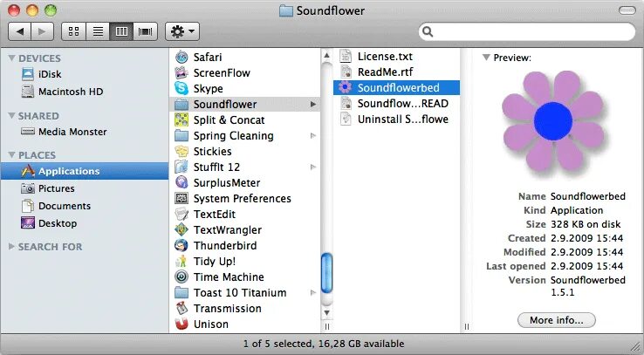Select the Unison application icon
The height and width of the screenshot is (355, 644).
[182, 324]
